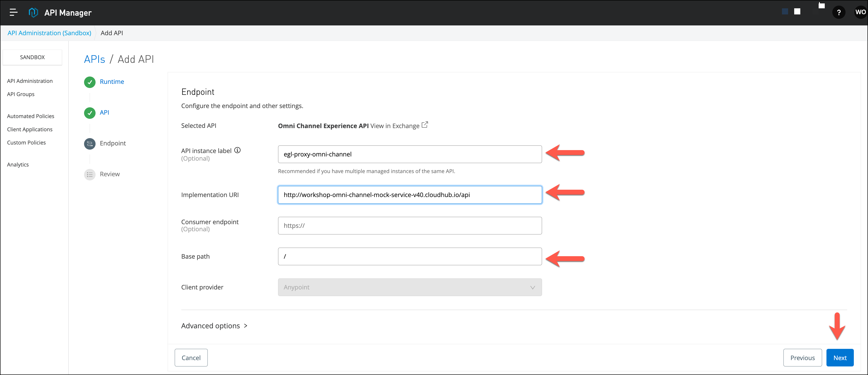Go back to the Runtime step

[x=112, y=82]
